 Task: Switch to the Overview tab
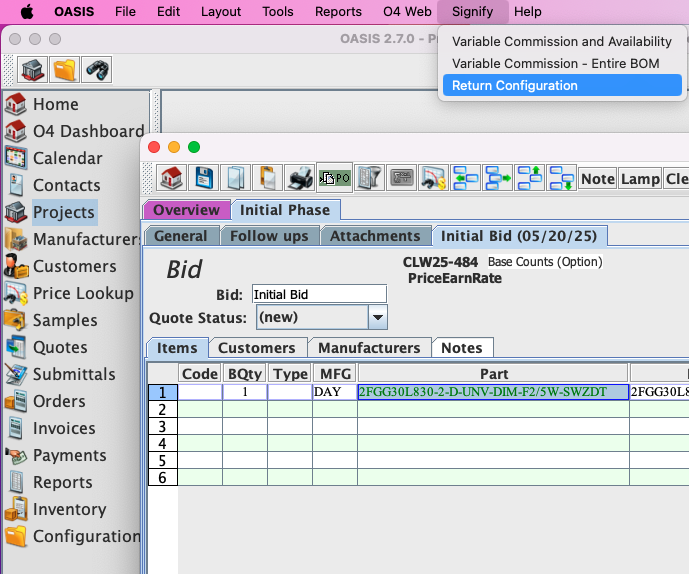pos(186,210)
